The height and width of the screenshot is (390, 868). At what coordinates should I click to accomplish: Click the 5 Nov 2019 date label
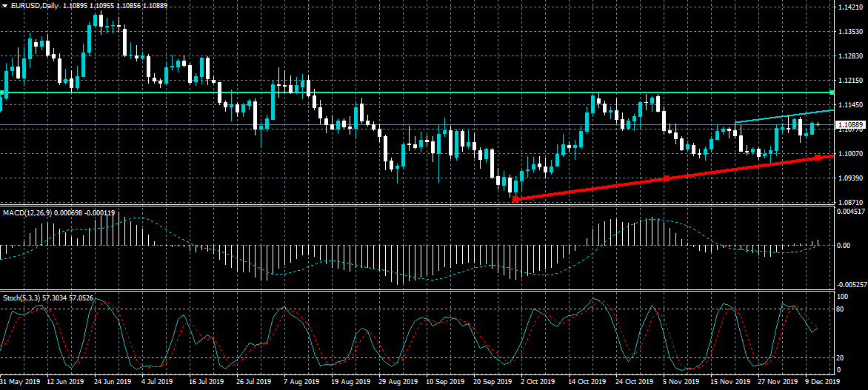(681, 382)
